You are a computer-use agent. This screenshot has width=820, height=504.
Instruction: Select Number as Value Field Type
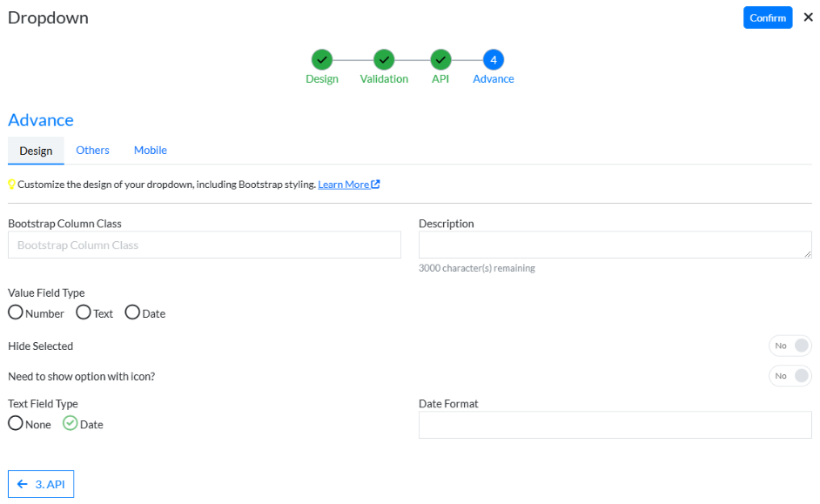(16, 312)
